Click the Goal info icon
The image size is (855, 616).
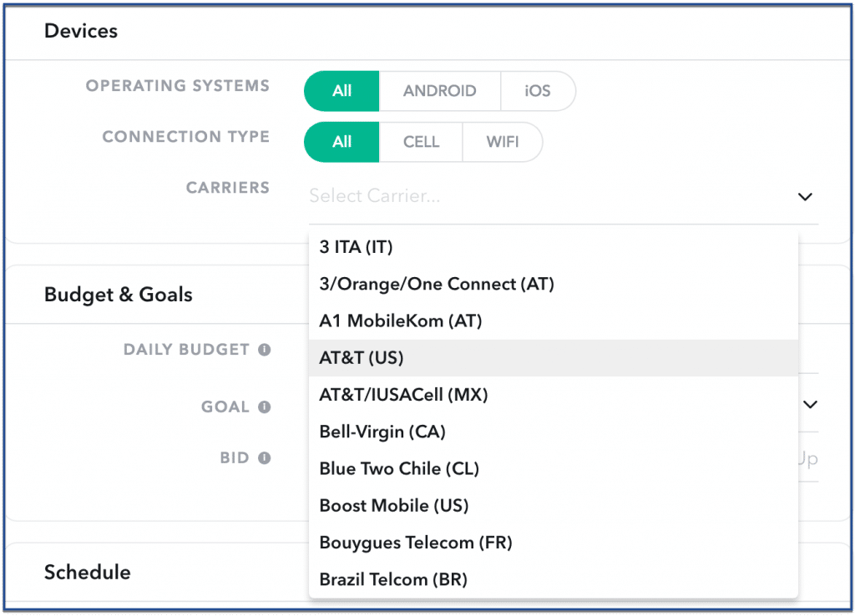(265, 407)
